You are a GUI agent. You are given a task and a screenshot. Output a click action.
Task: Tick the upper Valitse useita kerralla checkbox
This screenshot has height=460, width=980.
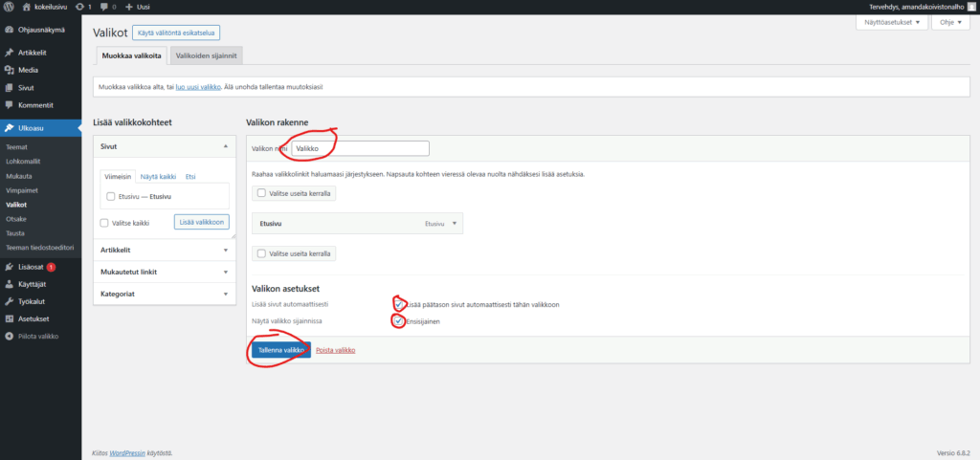(x=261, y=193)
